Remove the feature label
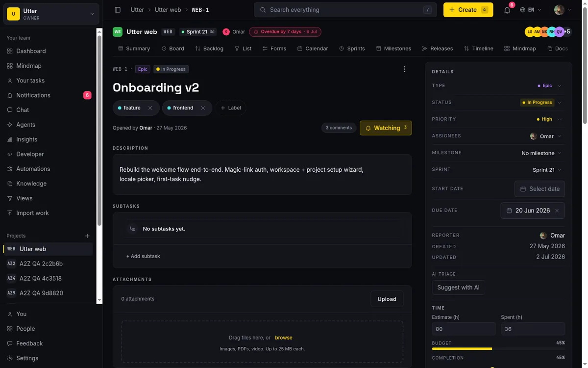 pos(150,108)
